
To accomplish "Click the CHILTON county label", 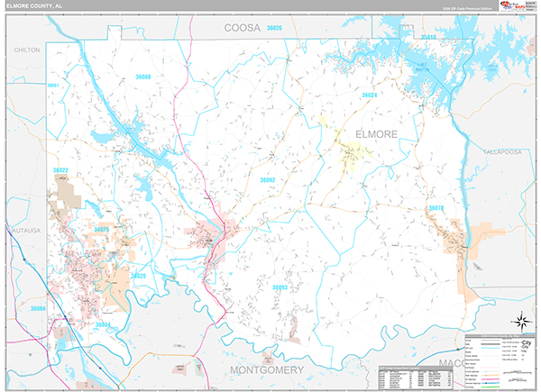I will click(x=27, y=50).
